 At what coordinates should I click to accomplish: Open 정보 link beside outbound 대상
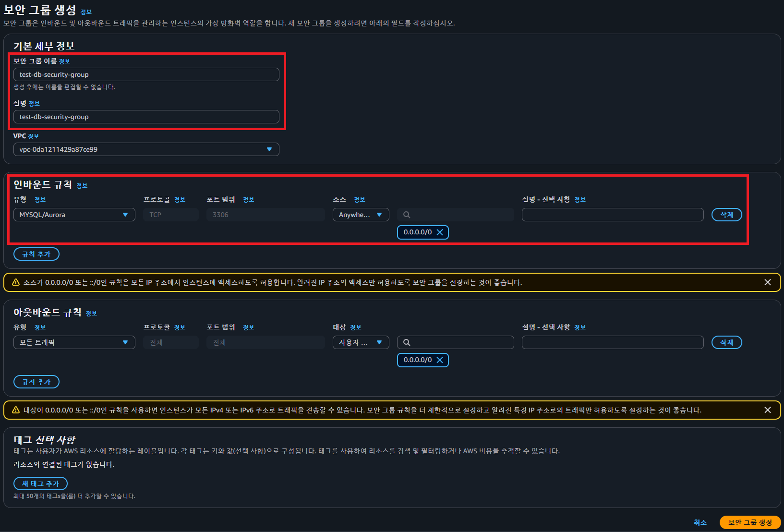tap(356, 327)
